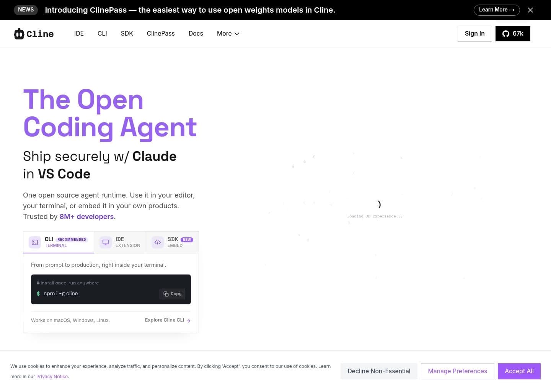Open Docs from the navigation bar
Image resolution: width=551 pixels, height=392 pixels.
click(196, 34)
